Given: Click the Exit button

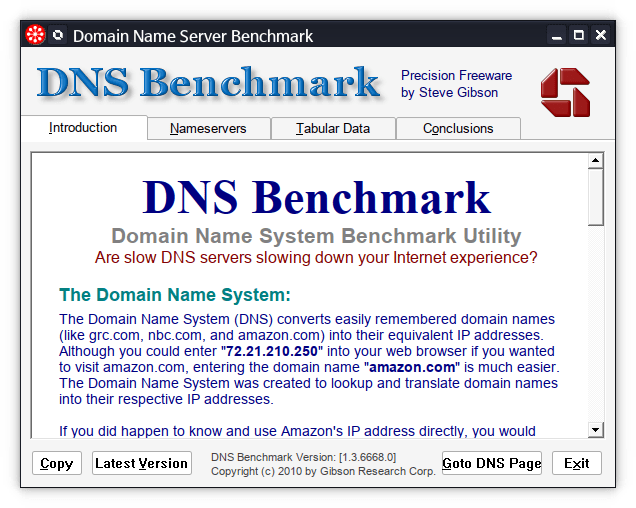Looking at the screenshot, I should tap(576, 463).
